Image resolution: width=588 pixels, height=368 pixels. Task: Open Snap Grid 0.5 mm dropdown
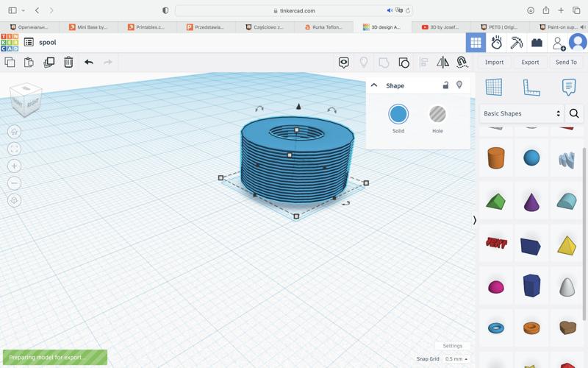pyautogui.click(x=456, y=359)
